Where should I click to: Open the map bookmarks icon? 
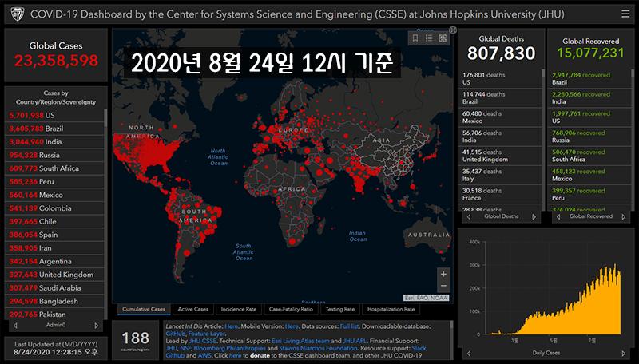tap(415, 38)
